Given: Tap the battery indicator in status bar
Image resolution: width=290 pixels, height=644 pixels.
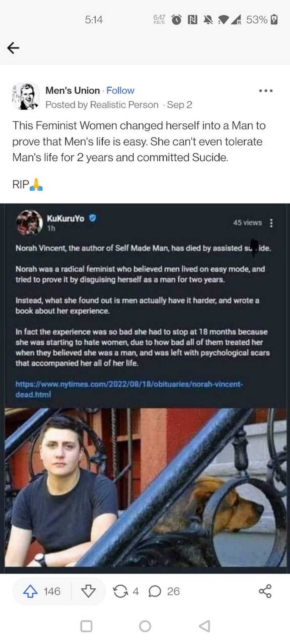Looking at the screenshot, I should coord(274,20).
